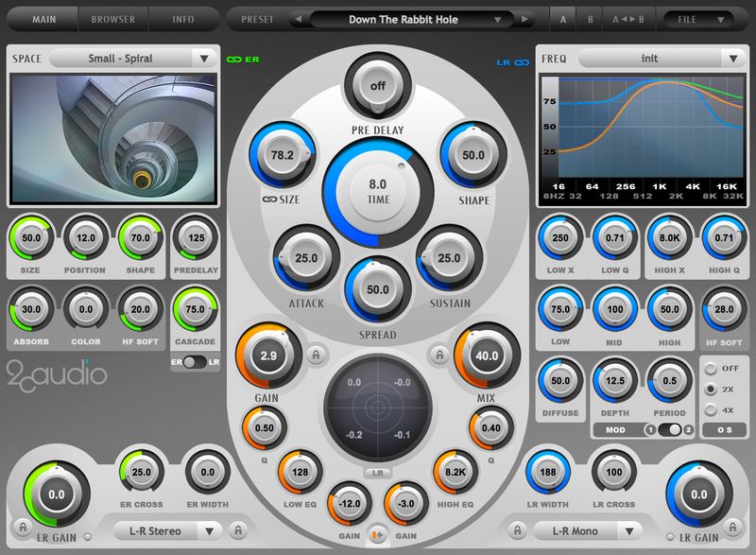Toggle the ER/LR switch under Cascade

point(195,362)
